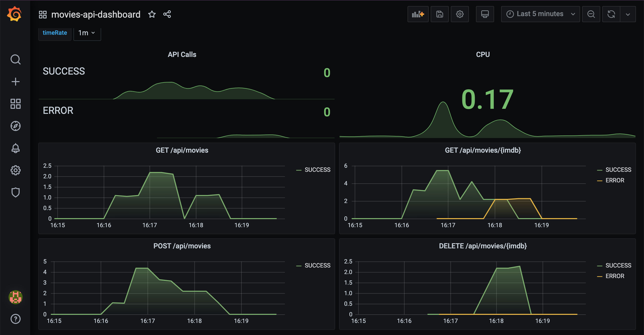The height and width of the screenshot is (335, 644).
Task: Expand the timeRate 1m dropdown
Action: click(x=87, y=33)
